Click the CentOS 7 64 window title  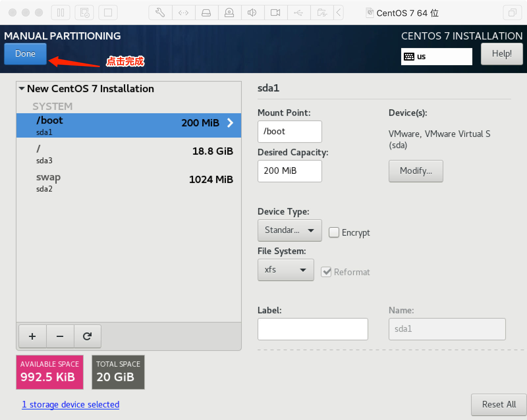click(x=407, y=13)
